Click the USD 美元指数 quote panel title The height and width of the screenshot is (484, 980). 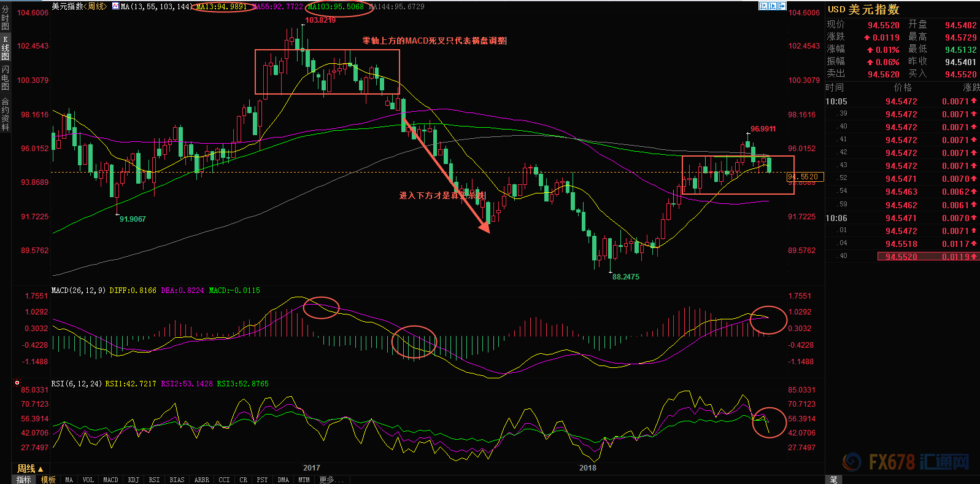pyautogui.click(x=863, y=9)
